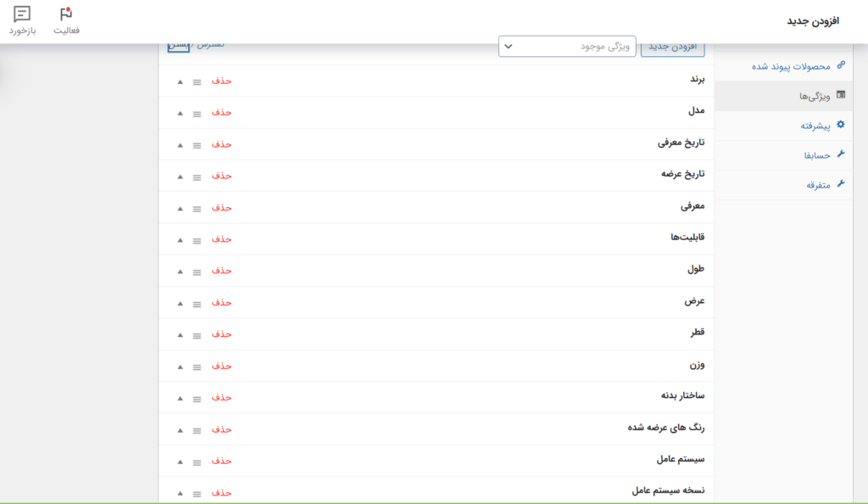The image size is (868, 504).
Task: Click drag handle of طول row
Action: point(197,272)
